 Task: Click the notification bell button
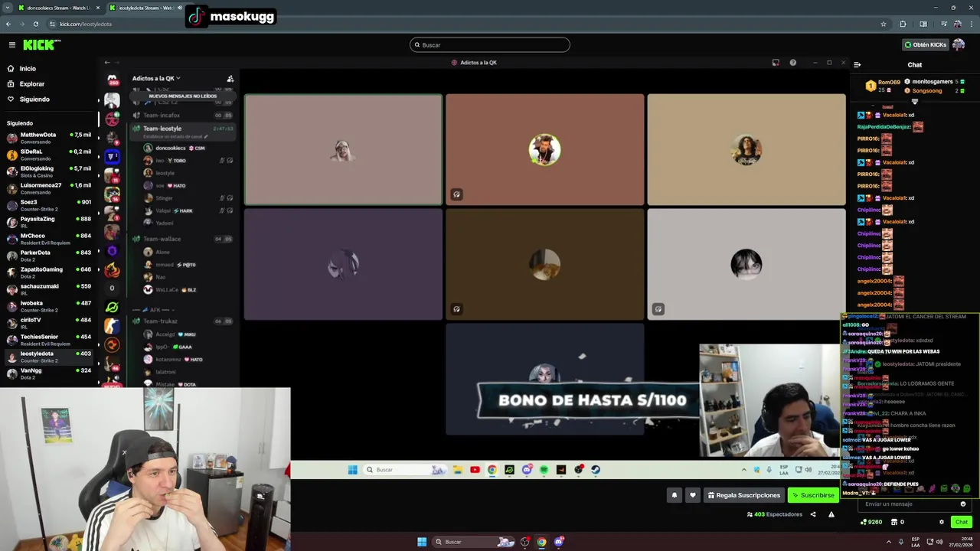(675, 495)
